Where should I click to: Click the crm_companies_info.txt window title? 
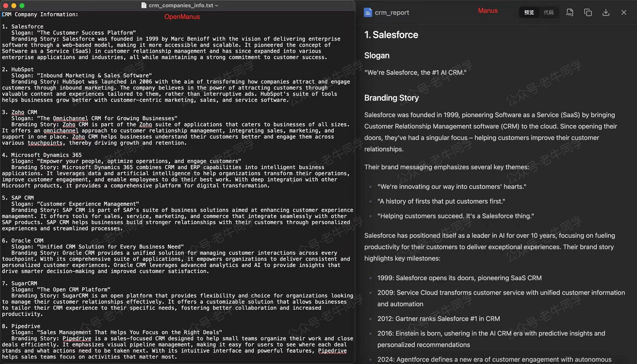point(181,5)
